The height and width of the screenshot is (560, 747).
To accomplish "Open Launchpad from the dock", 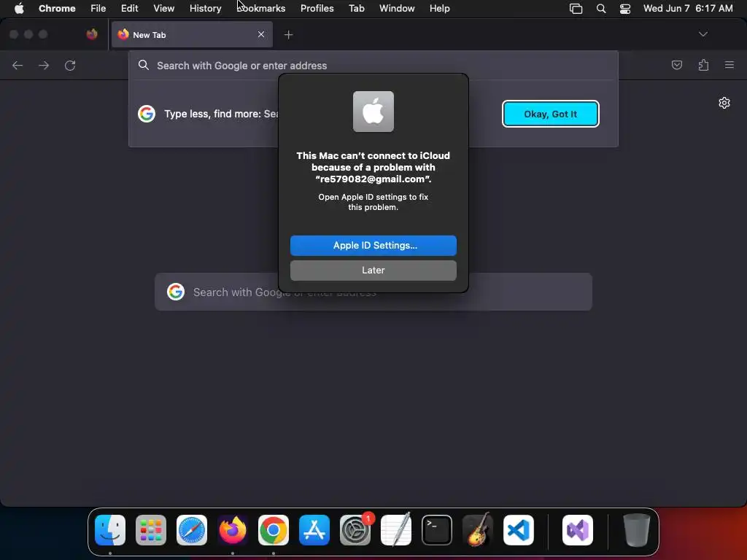I will coord(151,530).
